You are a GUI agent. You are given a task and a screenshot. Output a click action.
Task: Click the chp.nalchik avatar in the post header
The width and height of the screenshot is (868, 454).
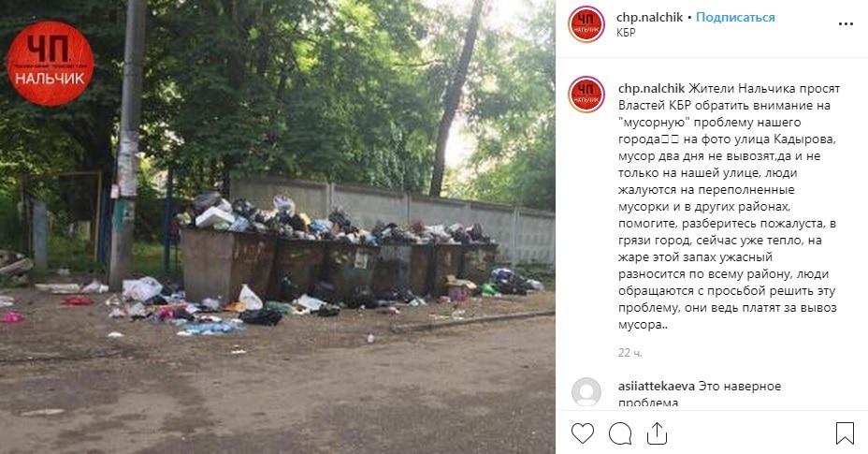click(x=586, y=24)
